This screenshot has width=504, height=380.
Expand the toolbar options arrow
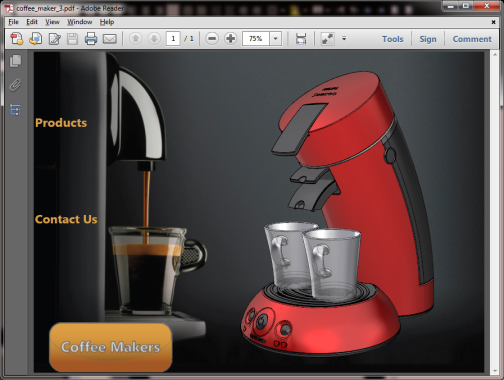[x=344, y=39]
